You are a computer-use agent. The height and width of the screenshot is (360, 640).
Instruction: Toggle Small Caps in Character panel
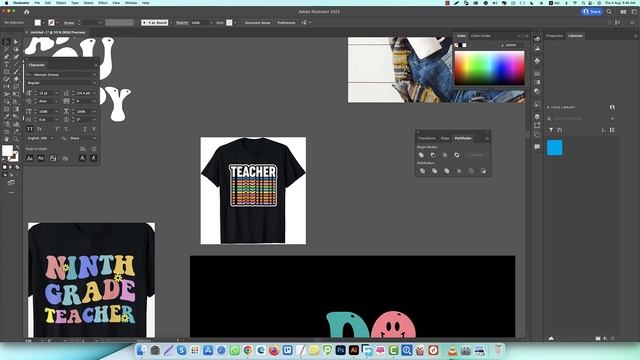pyautogui.click(x=40, y=129)
